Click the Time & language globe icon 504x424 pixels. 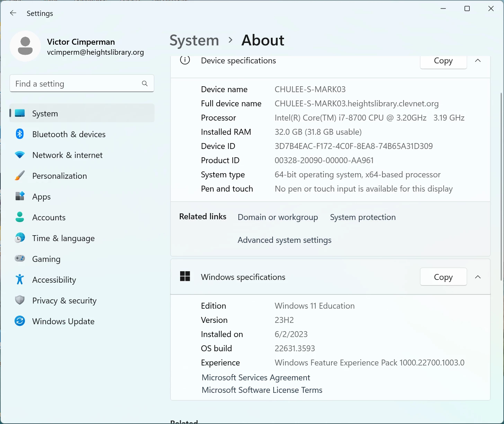(x=20, y=238)
